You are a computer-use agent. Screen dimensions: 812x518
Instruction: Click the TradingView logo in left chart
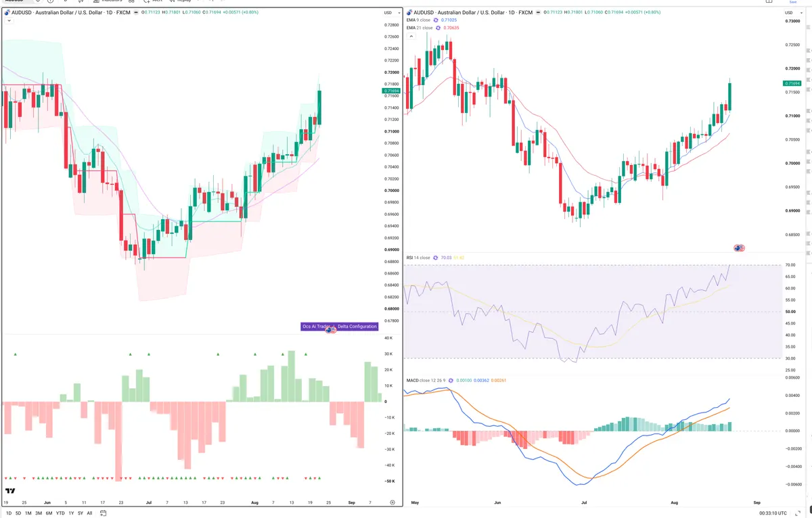[x=10, y=491]
